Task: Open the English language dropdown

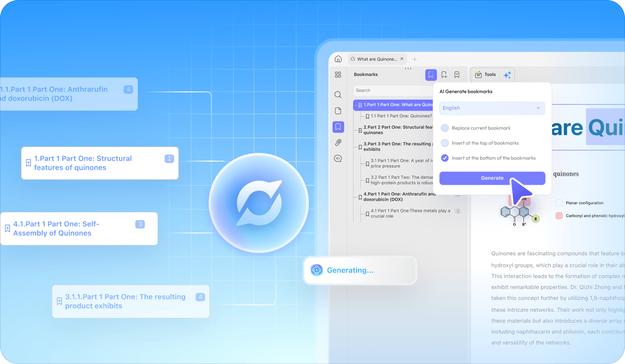Action: pyautogui.click(x=492, y=108)
